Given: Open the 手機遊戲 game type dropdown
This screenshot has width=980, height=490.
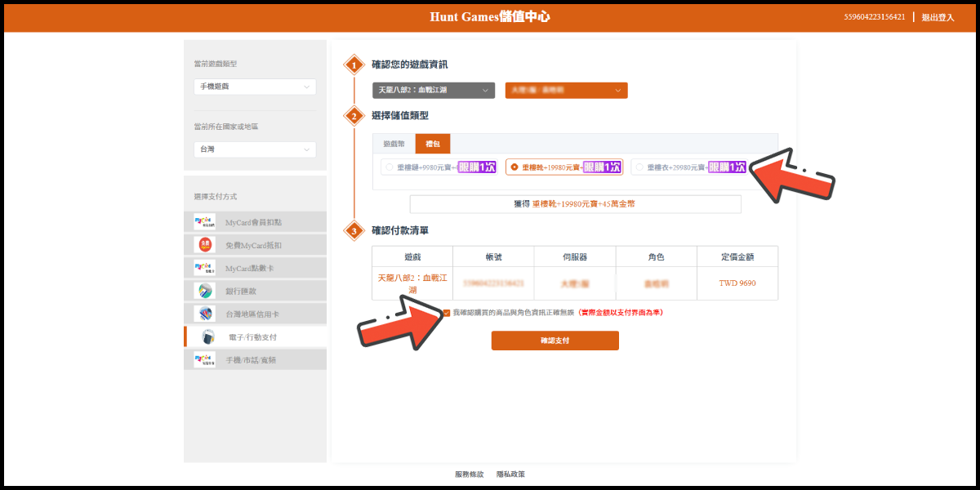Looking at the screenshot, I should point(254,87).
